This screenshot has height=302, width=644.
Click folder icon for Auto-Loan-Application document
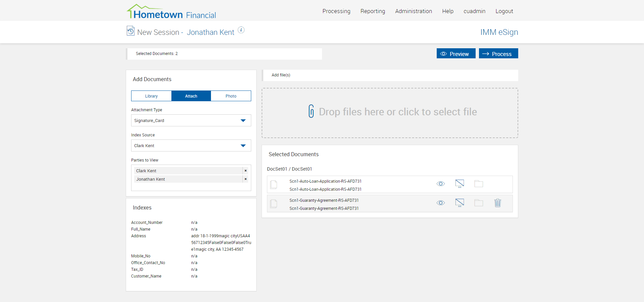tap(479, 184)
